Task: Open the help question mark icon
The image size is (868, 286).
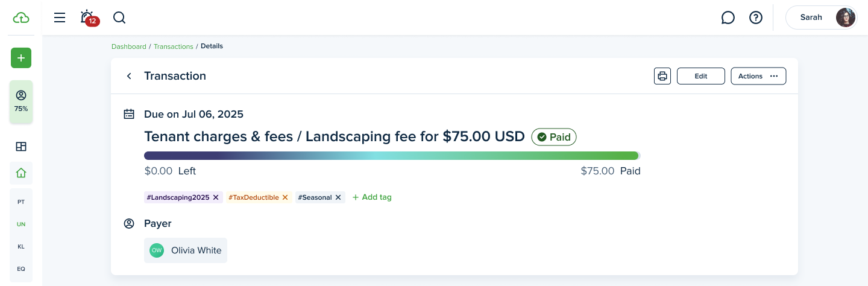Action: pos(756,17)
